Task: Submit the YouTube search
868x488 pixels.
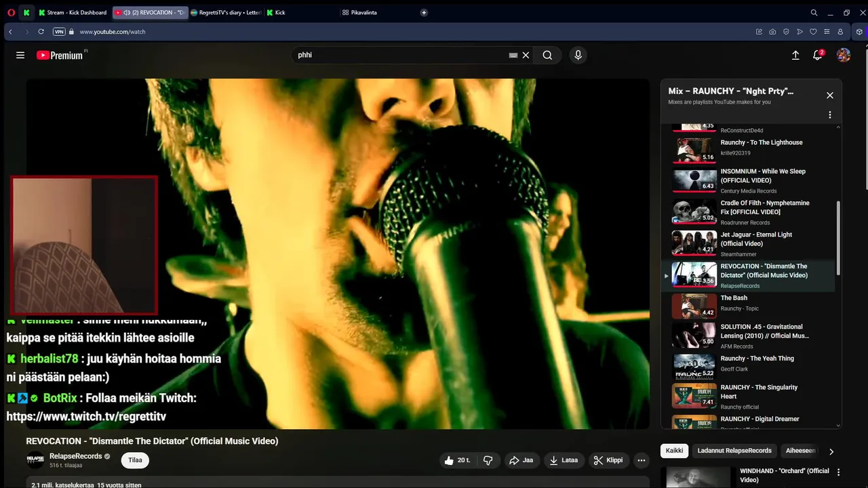Action: tap(547, 55)
